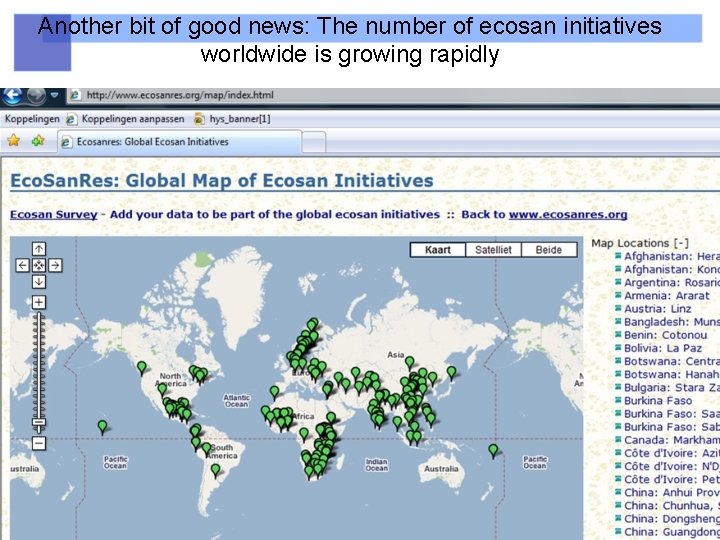Click the green marker on North America's west coast
Image resolution: width=720 pixels, height=540 pixels.
pyautogui.click(x=142, y=367)
